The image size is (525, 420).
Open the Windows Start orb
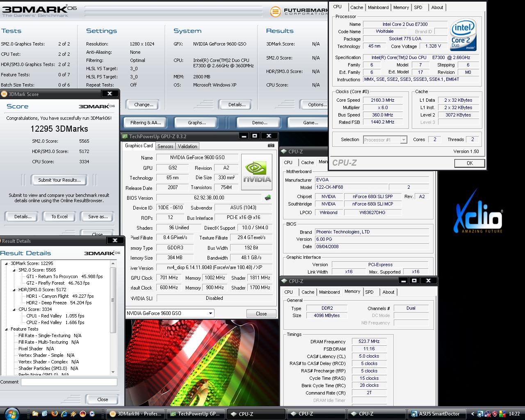point(11,413)
